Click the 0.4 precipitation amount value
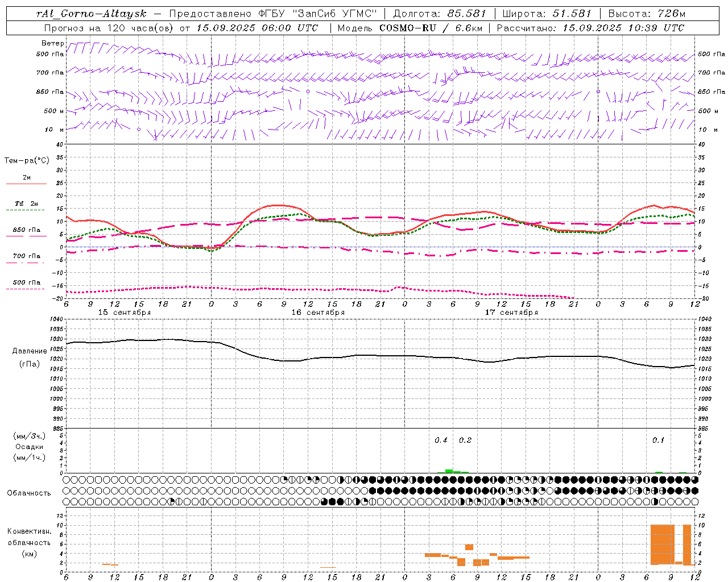Image resolution: width=728 pixels, height=582 pixels. (x=441, y=440)
